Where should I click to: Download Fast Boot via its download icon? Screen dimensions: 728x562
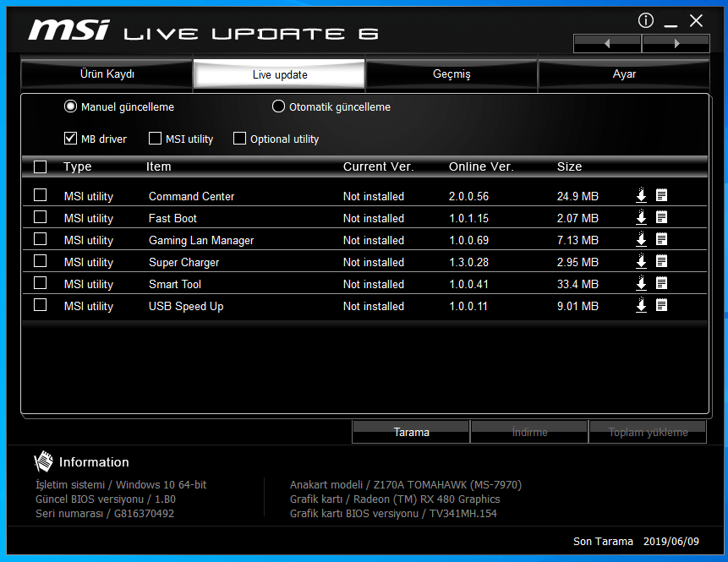coord(641,216)
